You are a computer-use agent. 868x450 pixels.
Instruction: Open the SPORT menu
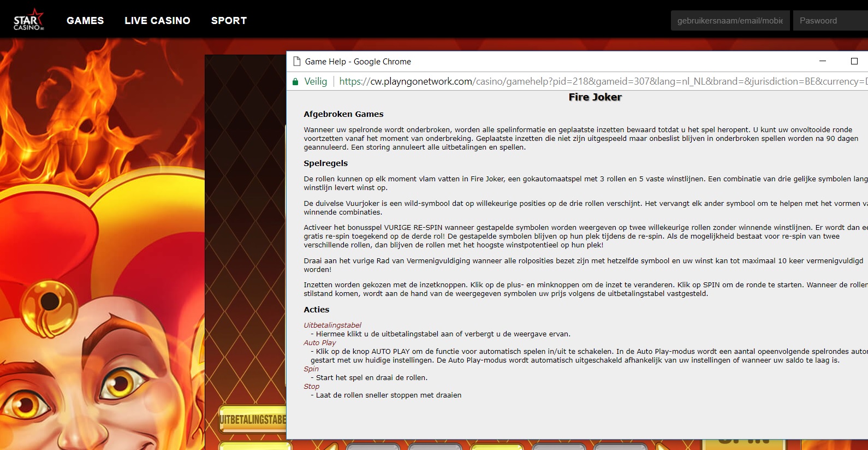pos(229,21)
